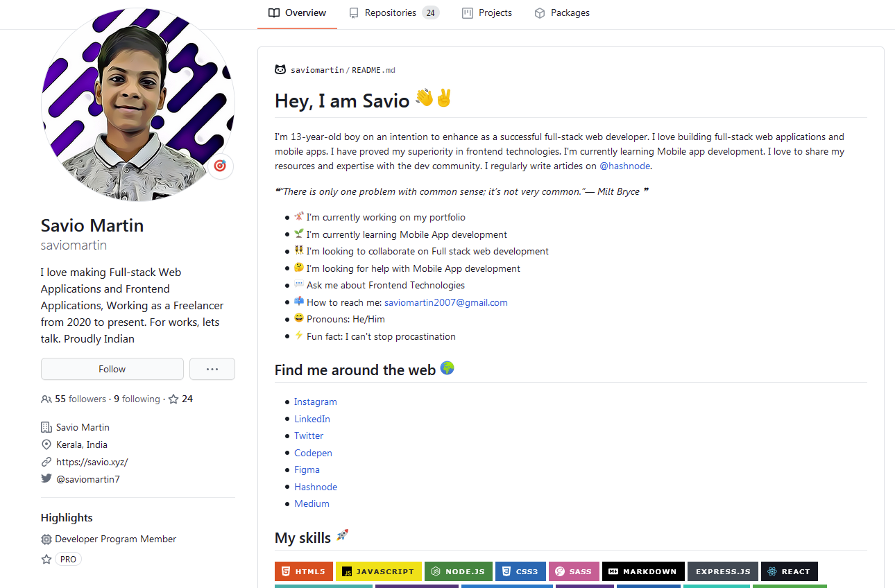Image resolution: width=895 pixels, height=588 pixels.
Task: Open the Figma link
Action: coord(307,469)
